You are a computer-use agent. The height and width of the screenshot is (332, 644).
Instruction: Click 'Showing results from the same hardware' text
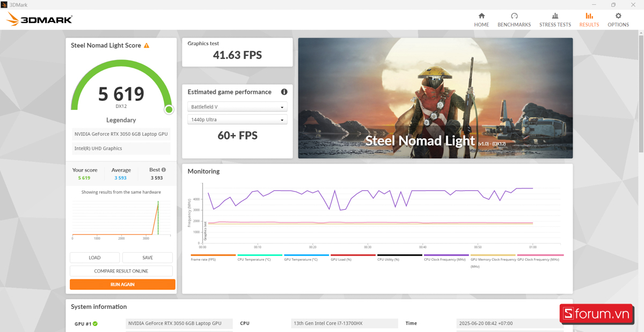pyautogui.click(x=121, y=192)
